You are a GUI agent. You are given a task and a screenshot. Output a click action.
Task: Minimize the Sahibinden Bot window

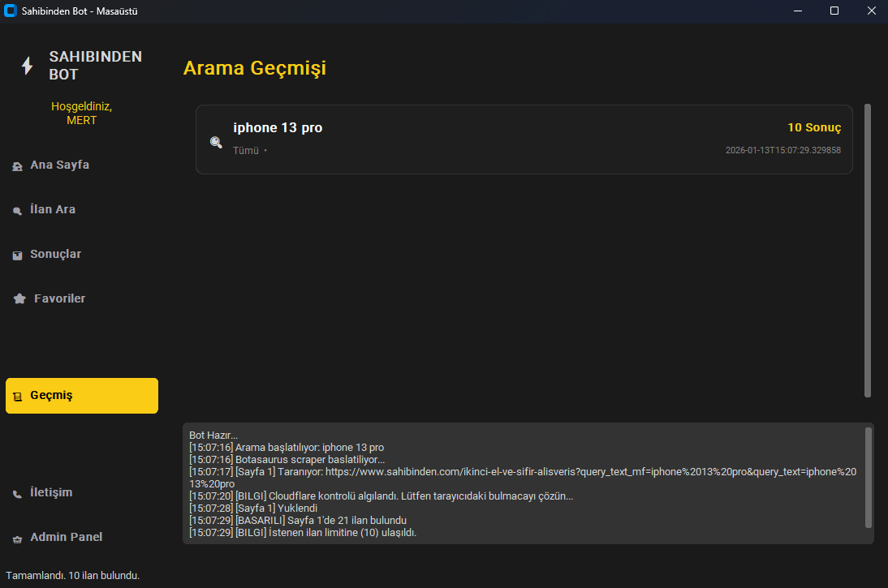(x=797, y=11)
